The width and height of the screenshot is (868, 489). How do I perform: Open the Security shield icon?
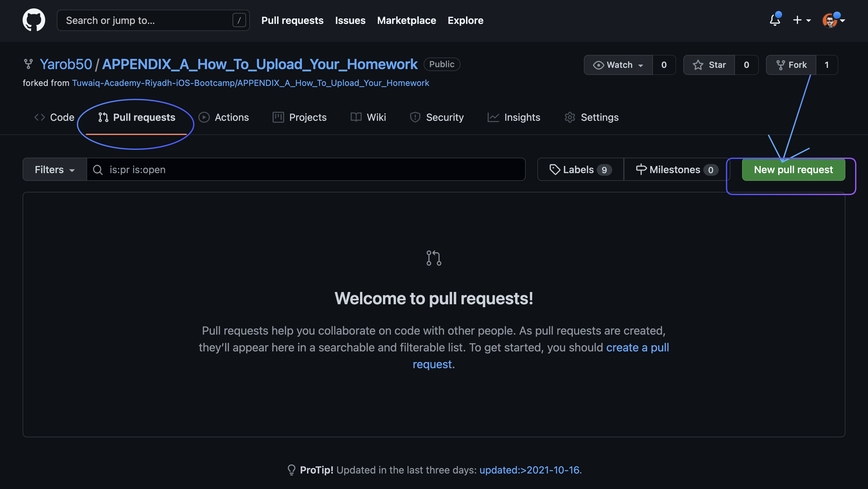click(x=415, y=117)
